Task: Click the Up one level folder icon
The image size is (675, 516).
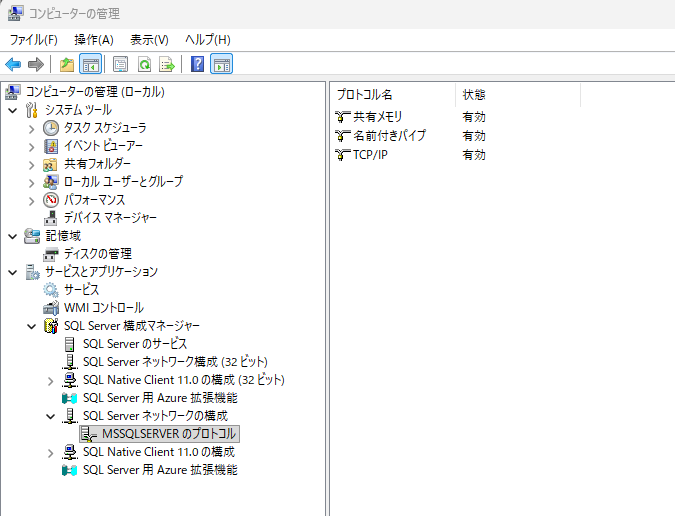Action: (x=67, y=65)
